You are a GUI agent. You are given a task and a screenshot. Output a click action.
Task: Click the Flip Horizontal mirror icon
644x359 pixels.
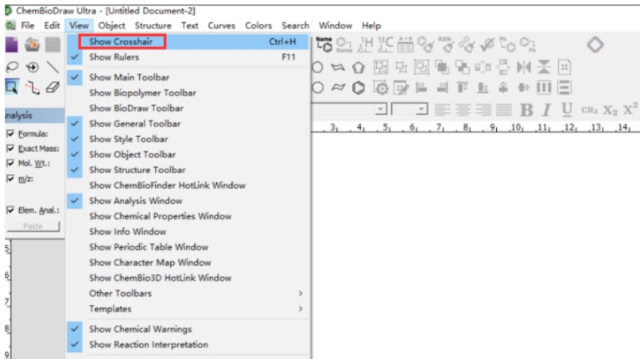pyautogui.click(x=524, y=67)
